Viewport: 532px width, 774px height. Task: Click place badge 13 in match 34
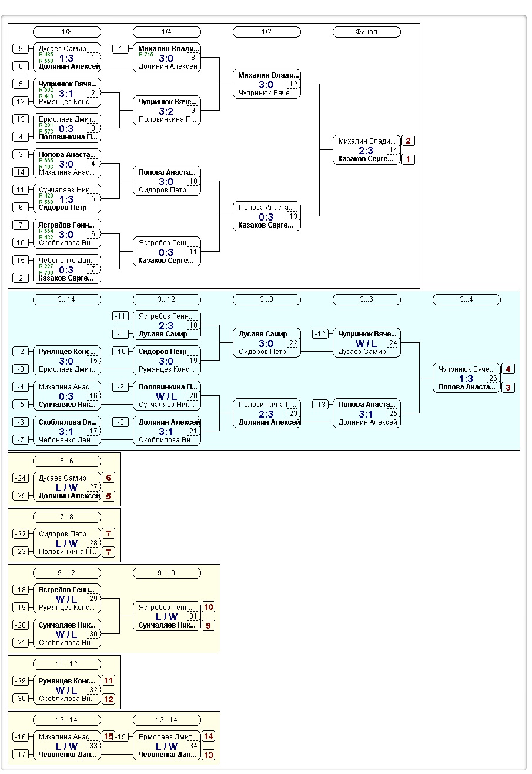[x=208, y=755]
